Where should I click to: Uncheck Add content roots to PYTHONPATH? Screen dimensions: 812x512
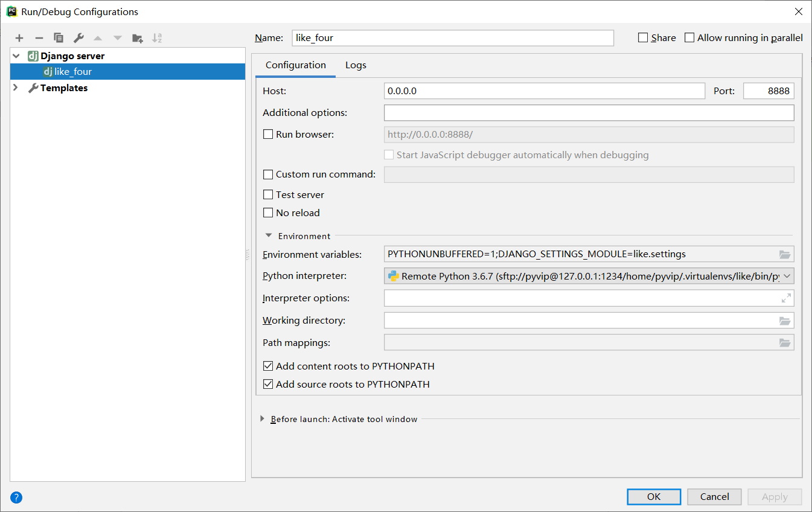point(268,366)
